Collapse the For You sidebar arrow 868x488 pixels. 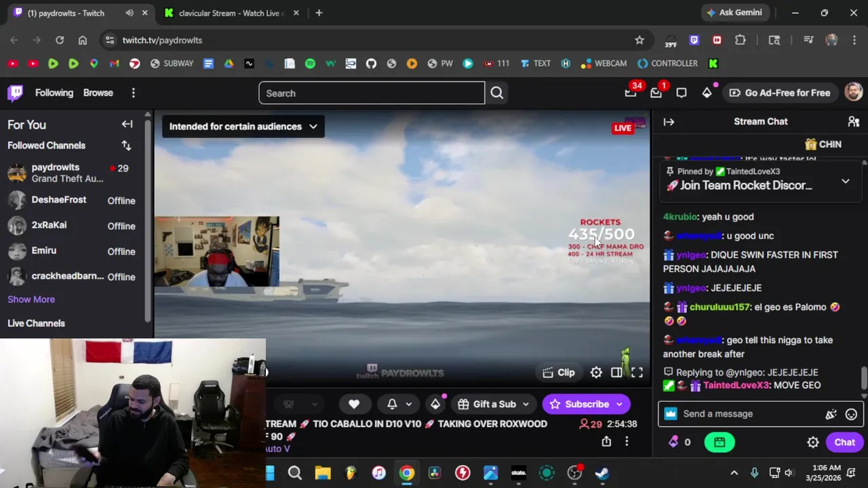pos(127,124)
